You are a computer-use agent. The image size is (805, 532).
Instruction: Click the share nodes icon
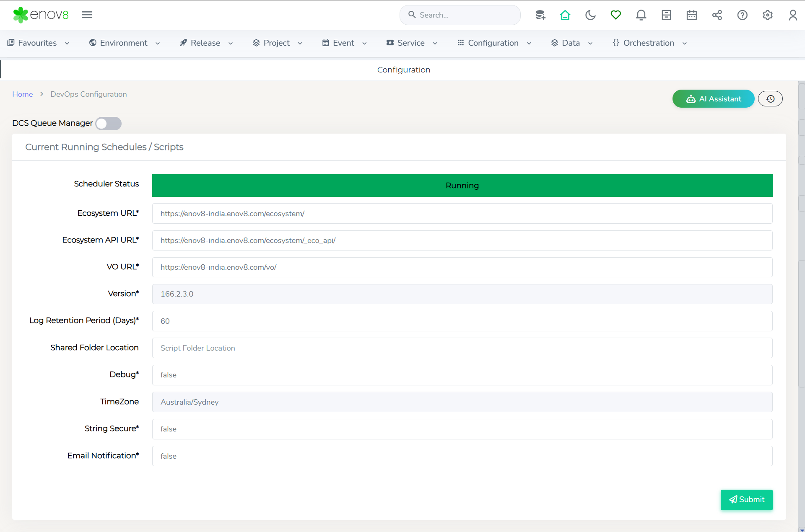717,15
